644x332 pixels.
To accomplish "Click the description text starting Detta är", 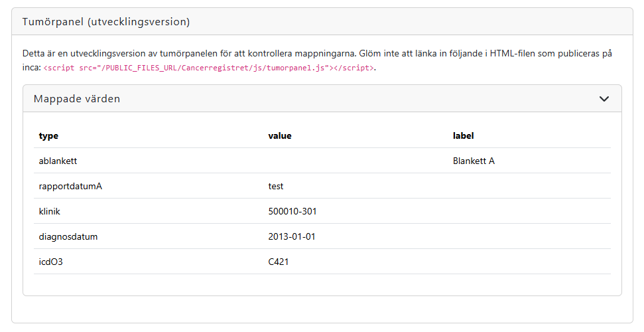I will [199, 53].
